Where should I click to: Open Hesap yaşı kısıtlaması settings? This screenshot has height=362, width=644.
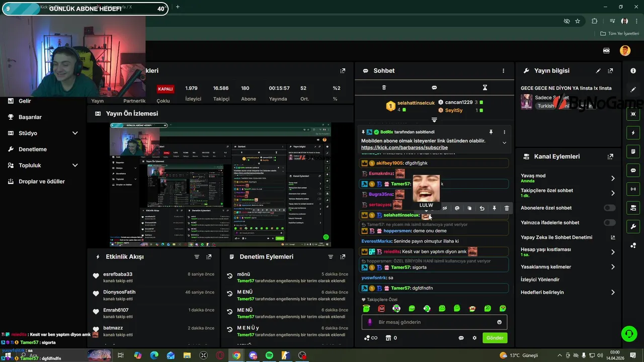568,252
